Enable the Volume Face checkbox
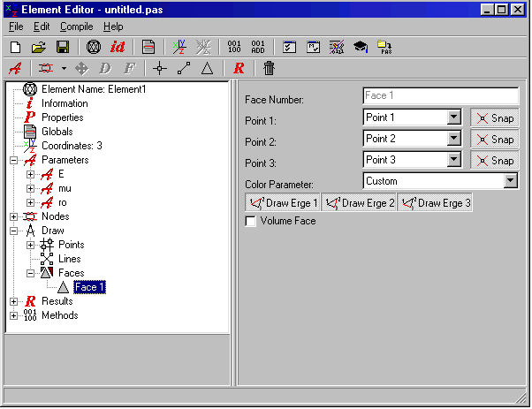 coord(251,221)
